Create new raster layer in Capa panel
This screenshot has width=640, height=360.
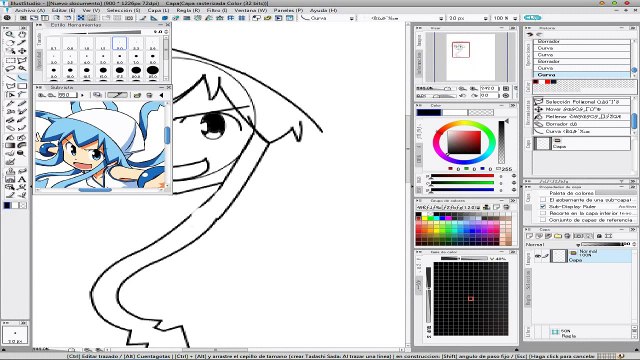point(530,236)
